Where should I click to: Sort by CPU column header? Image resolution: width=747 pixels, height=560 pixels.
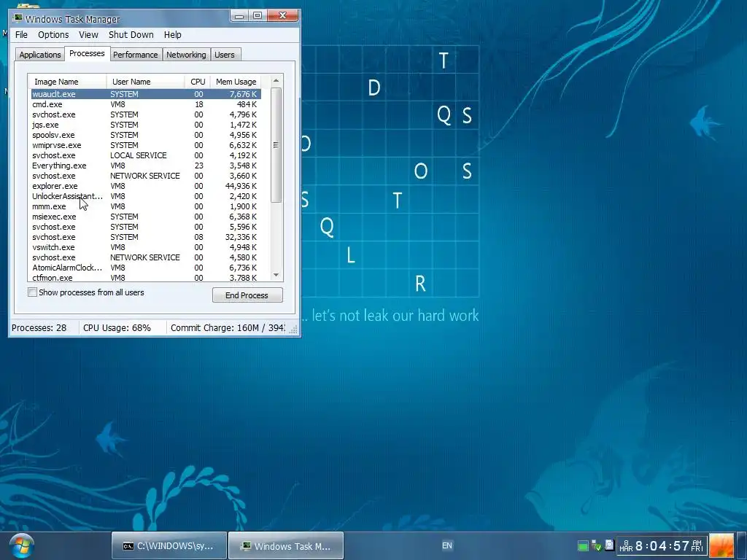point(198,82)
